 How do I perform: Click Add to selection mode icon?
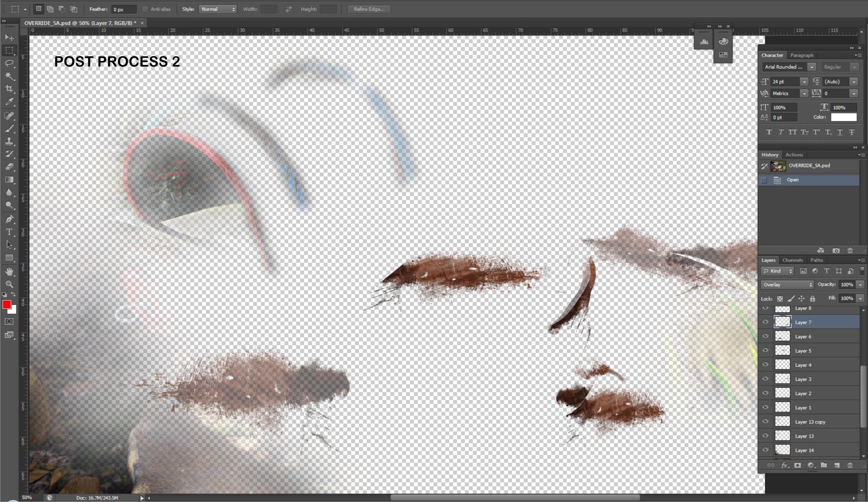(50, 9)
